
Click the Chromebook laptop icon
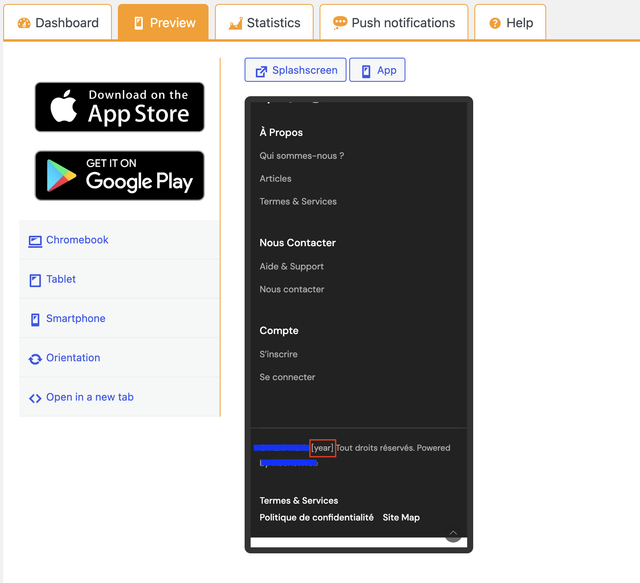pos(35,241)
